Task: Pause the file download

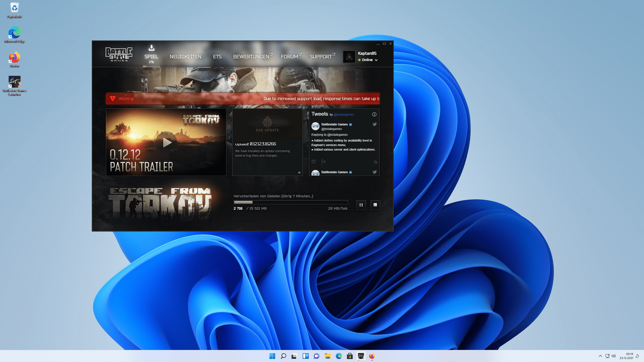Action: tap(361, 205)
